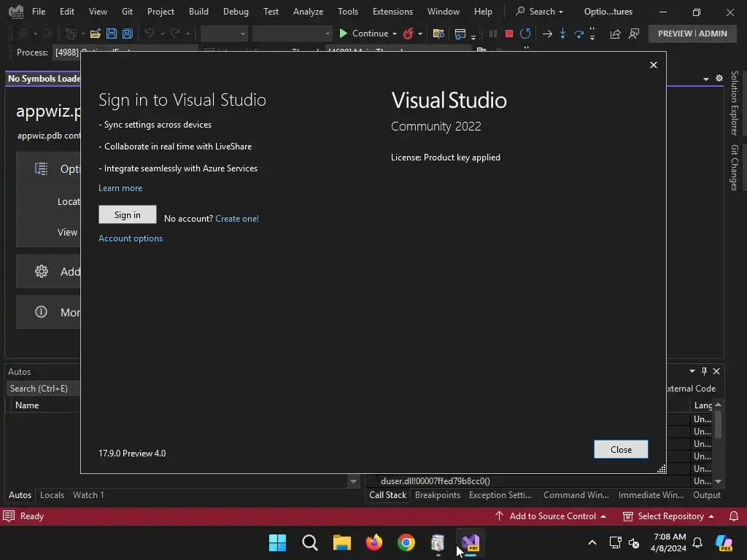Open document tab list dropdown arrow

pos(706,79)
